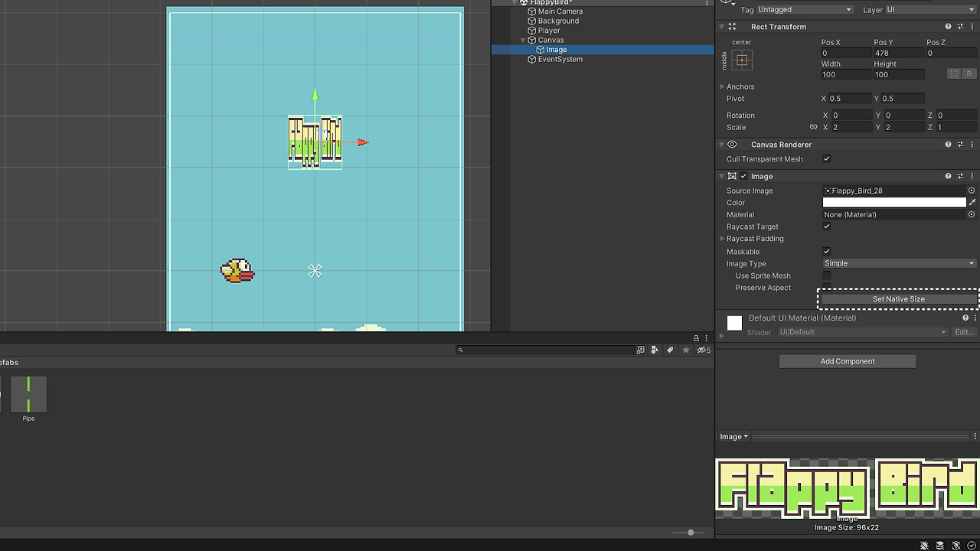Open Default UI Material help icon
Screen dimensions: 980x551
965,318
